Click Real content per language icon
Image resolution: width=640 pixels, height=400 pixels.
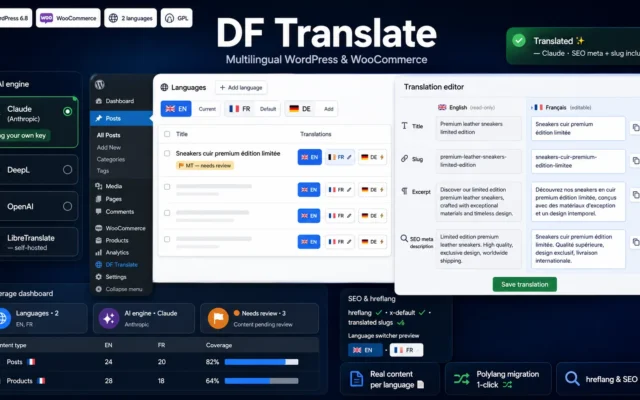tap(356, 379)
